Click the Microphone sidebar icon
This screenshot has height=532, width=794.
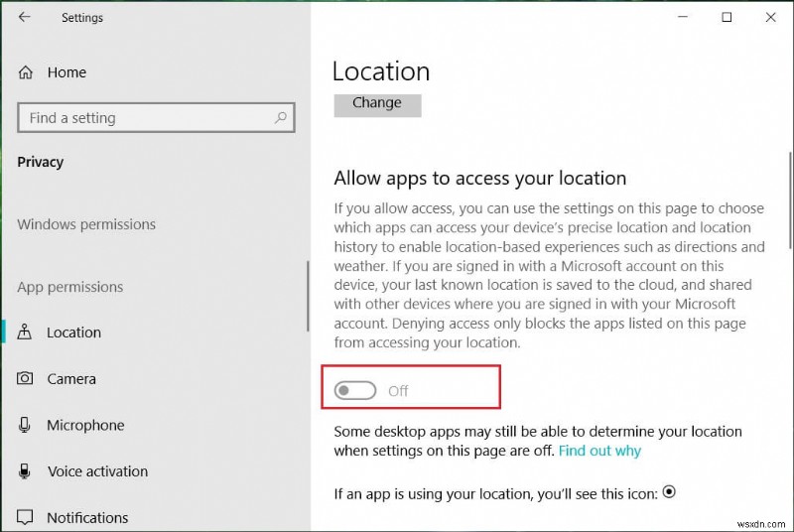24,425
